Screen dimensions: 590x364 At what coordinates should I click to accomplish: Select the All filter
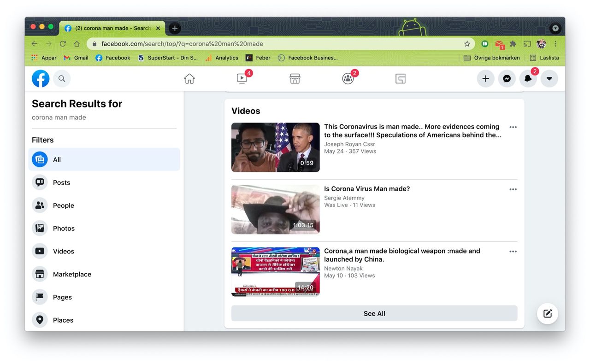[x=104, y=159]
